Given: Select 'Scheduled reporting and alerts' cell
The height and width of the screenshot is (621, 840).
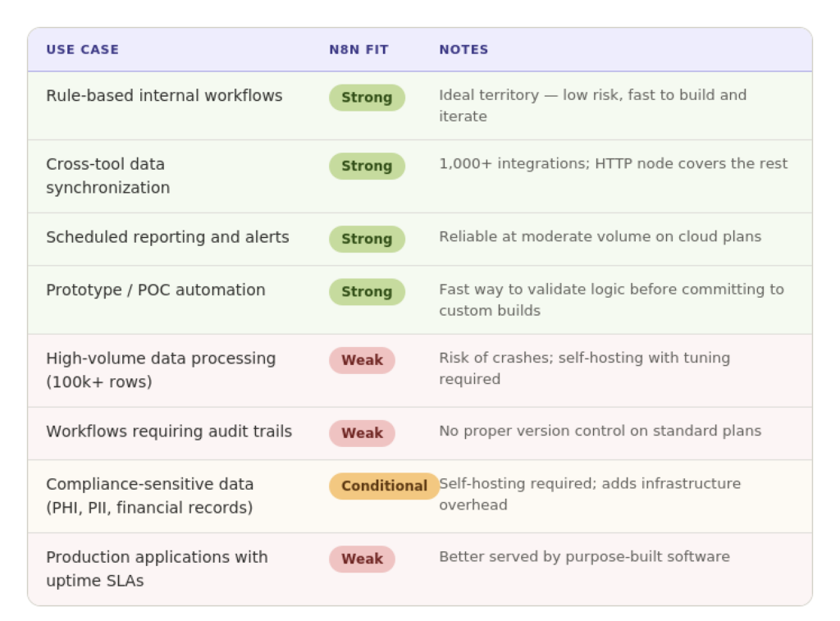Looking at the screenshot, I should click(x=167, y=237).
